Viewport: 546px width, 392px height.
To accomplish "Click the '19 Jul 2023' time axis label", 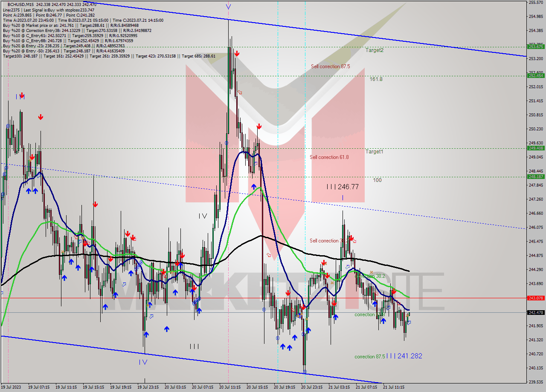I will click(11, 388).
